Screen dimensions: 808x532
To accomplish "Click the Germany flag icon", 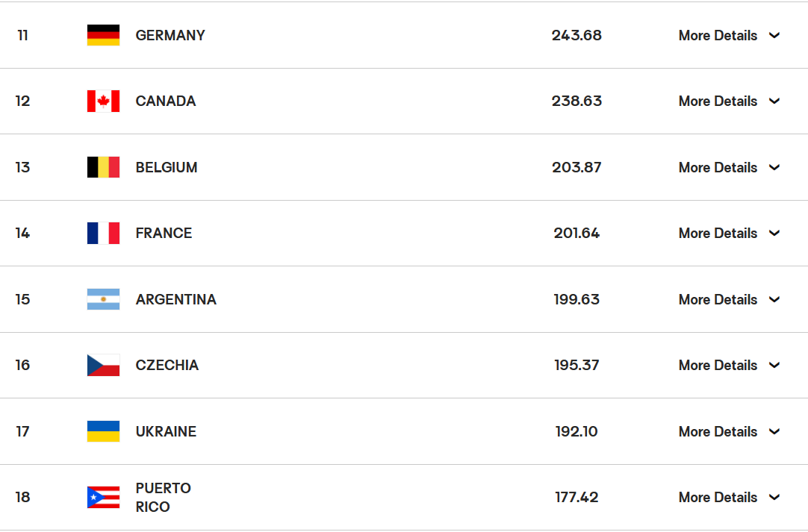I will click(103, 35).
